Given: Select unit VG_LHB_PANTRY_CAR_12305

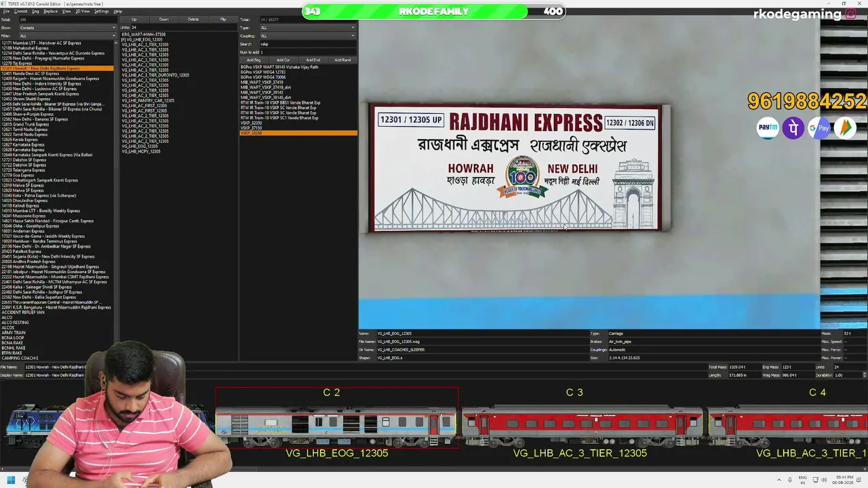Looking at the screenshot, I should pyautogui.click(x=148, y=101).
